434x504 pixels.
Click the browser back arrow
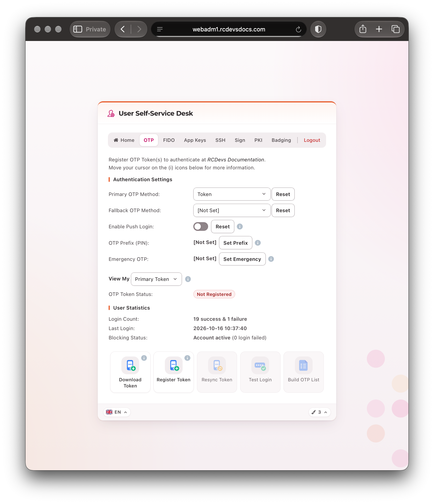[x=123, y=29]
